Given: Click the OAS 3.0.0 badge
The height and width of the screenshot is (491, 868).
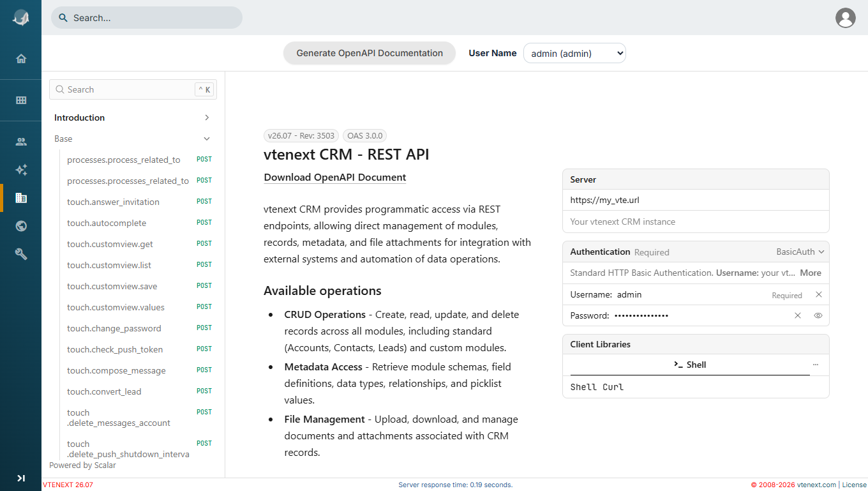Looking at the screenshot, I should click(x=364, y=135).
